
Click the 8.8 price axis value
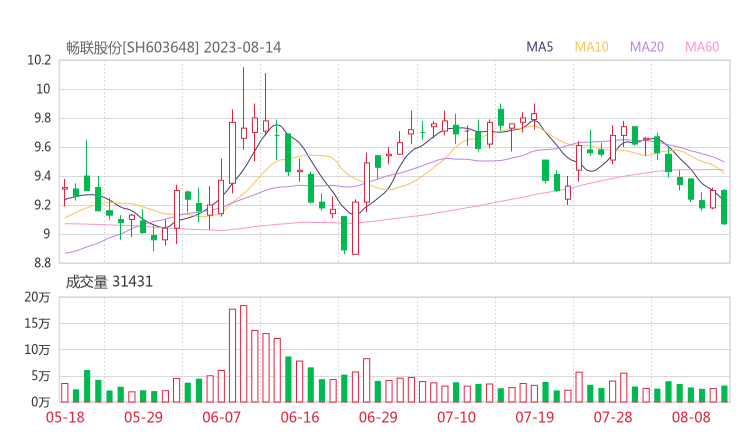(42, 263)
